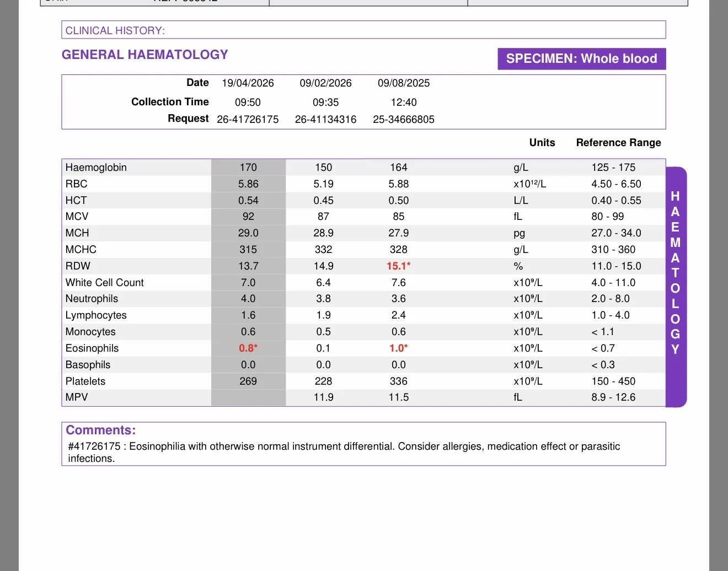Select the MCHC value 332

[x=324, y=250]
